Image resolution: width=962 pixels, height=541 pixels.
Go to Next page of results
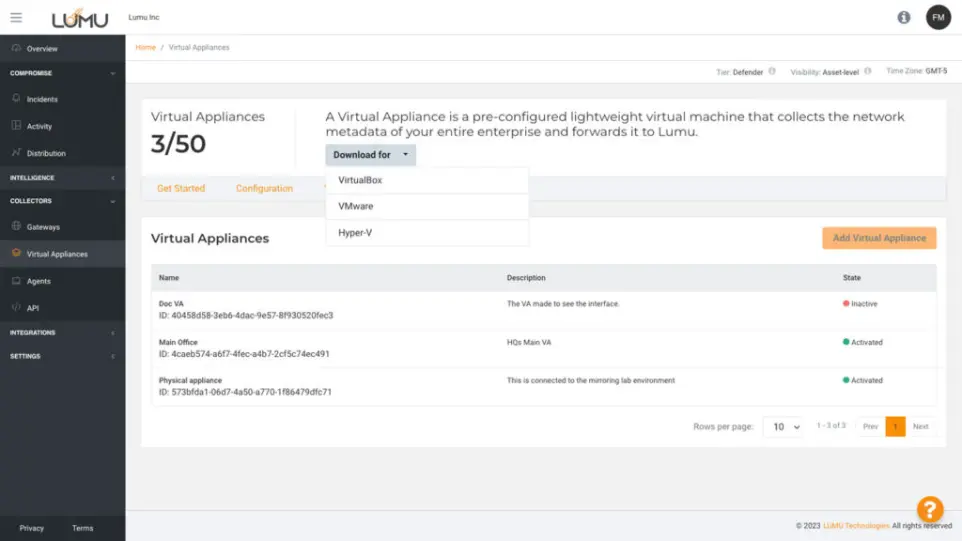pos(920,426)
